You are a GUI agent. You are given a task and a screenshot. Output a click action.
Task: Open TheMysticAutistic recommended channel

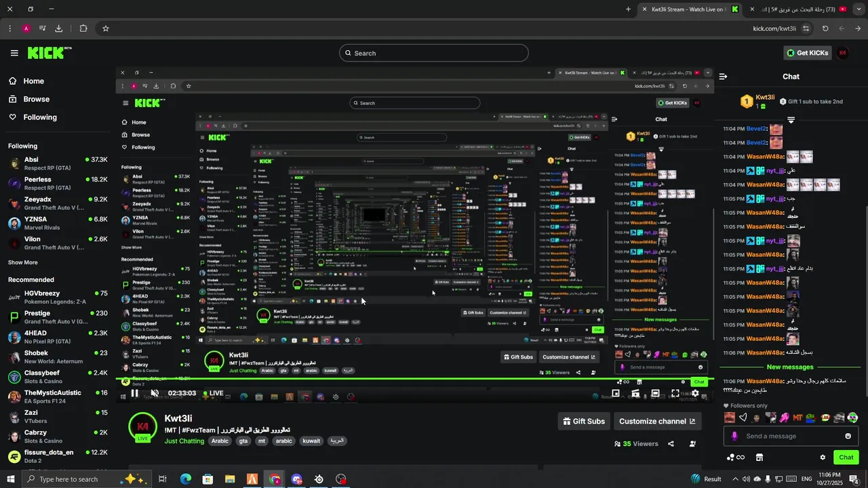coord(58,396)
